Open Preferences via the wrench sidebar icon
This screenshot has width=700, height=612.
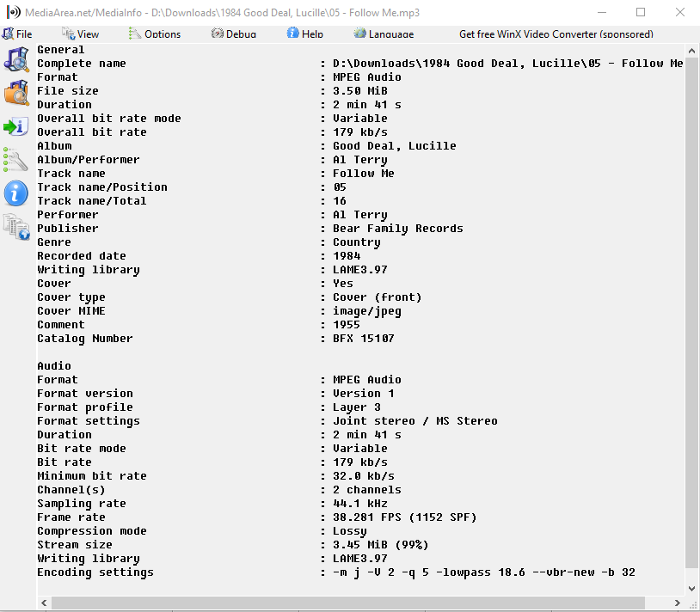(15, 159)
